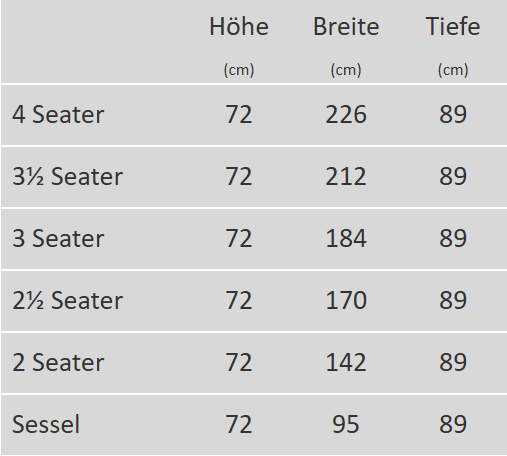This screenshot has height=456, width=507.
Task: Click the 95 width value
Action: click(x=346, y=424)
